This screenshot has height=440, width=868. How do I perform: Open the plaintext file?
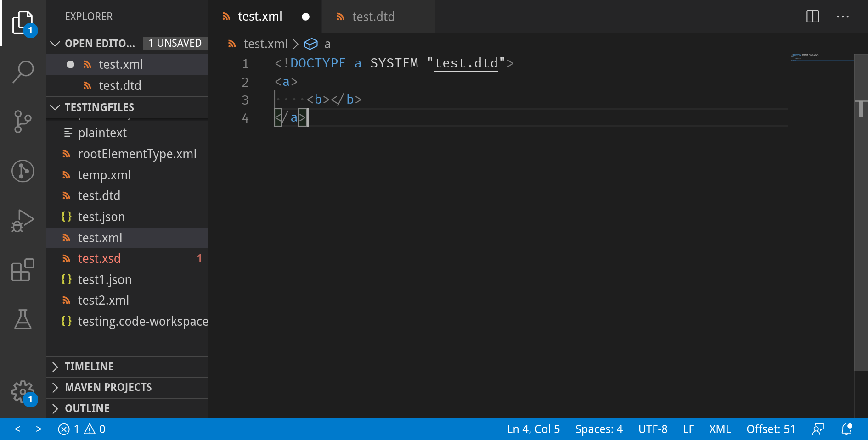point(127,133)
